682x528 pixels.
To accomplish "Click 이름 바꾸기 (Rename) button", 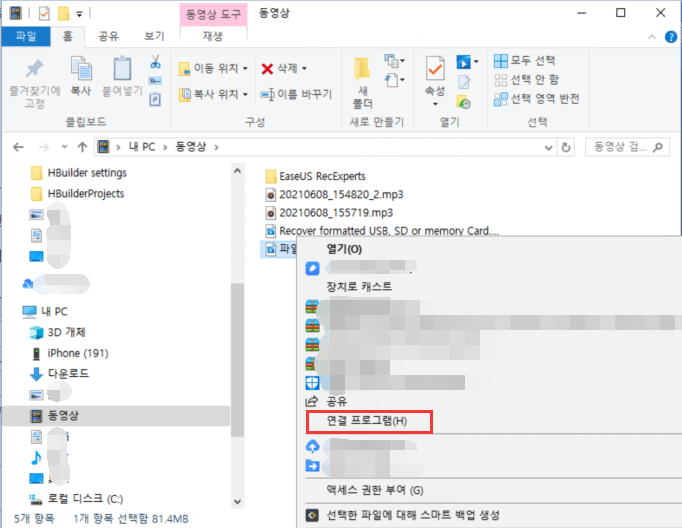I will (x=296, y=94).
